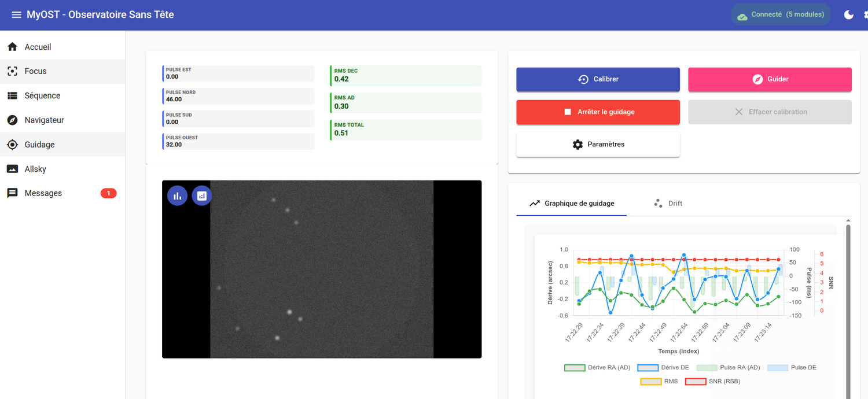Click the gear icon in Paramètres
The width and height of the screenshot is (868, 399).
[578, 144]
